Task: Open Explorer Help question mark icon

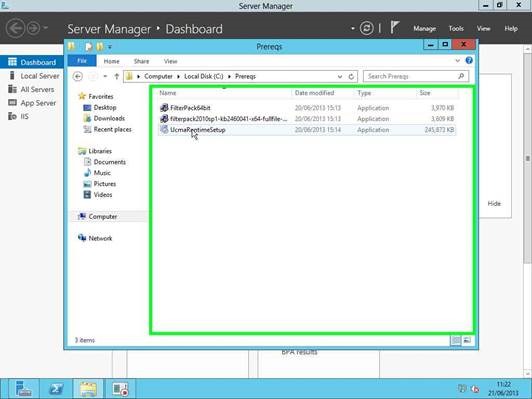Action: click(x=469, y=60)
